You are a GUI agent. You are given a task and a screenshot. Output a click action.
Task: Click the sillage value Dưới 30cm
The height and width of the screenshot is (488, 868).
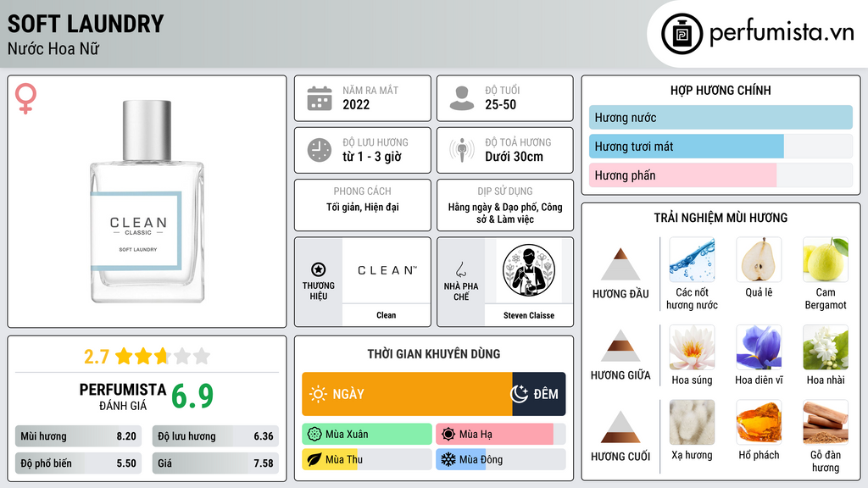515,157
